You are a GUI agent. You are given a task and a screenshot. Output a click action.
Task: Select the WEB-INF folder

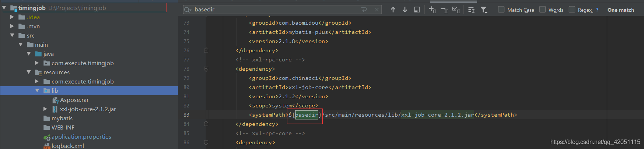coord(63,127)
